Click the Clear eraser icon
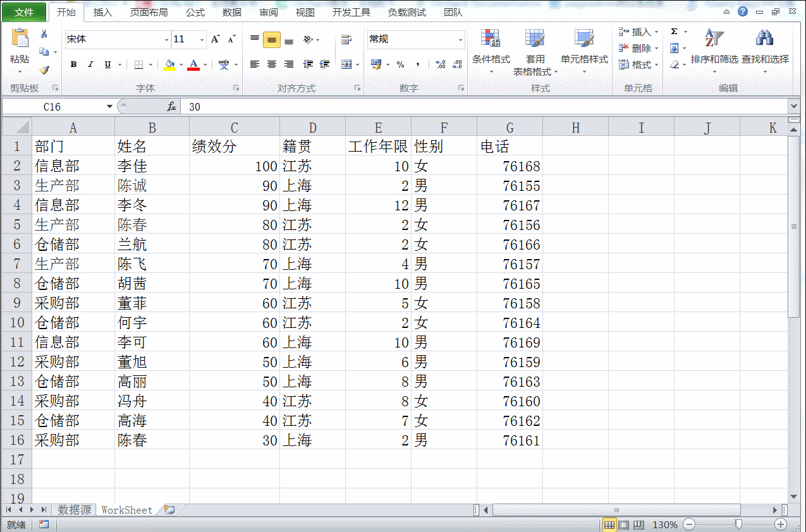The width and height of the screenshot is (806, 532). click(675, 64)
